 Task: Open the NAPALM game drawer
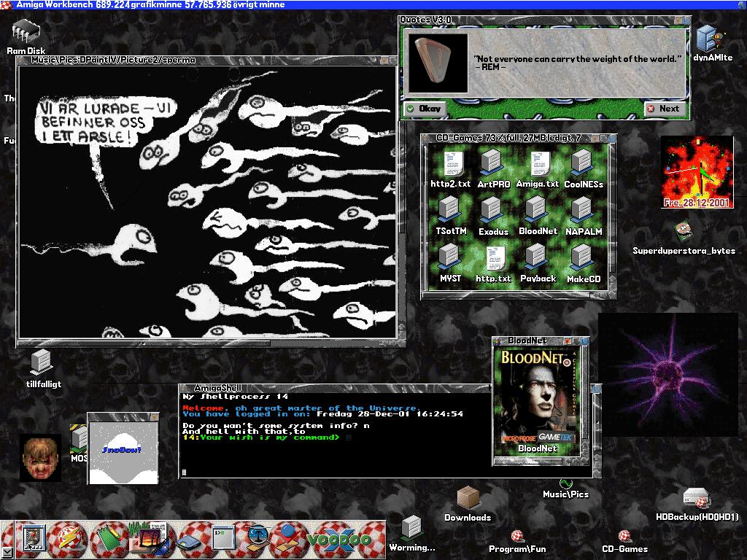pyautogui.click(x=583, y=211)
